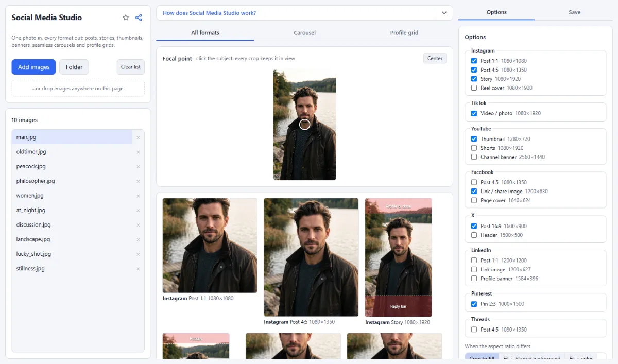This screenshot has width=618, height=364.
Task: Enable Facebook Page cover format
Action: (x=474, y=200)
